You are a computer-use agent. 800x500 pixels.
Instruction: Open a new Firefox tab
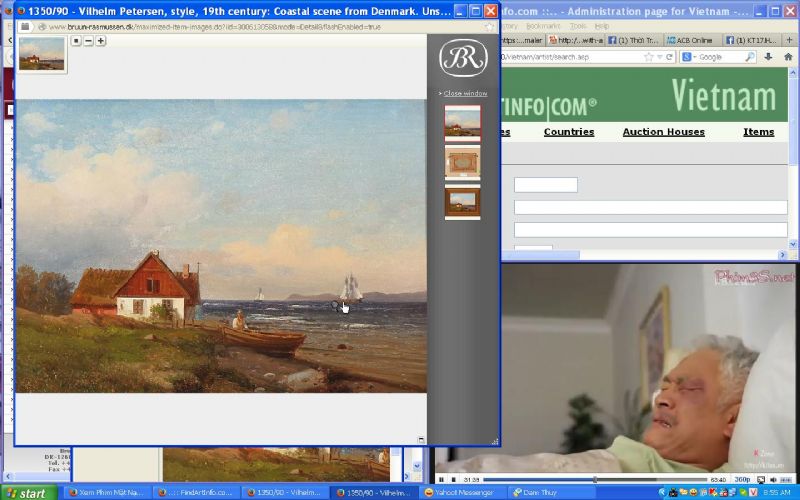click(790, 40)
